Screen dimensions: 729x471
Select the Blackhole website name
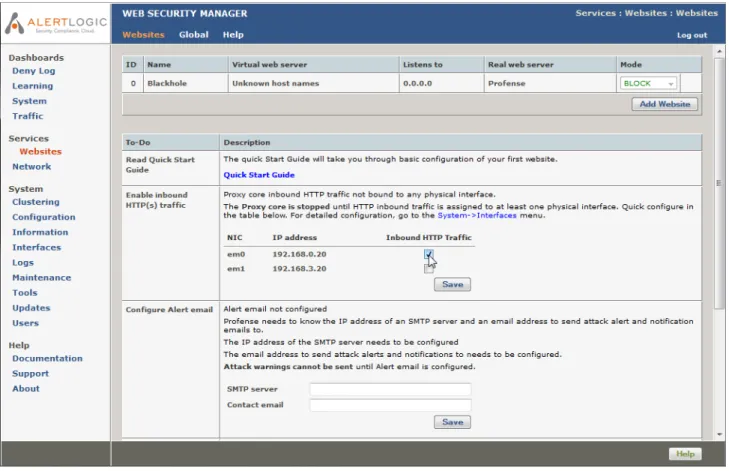[167, 83]
